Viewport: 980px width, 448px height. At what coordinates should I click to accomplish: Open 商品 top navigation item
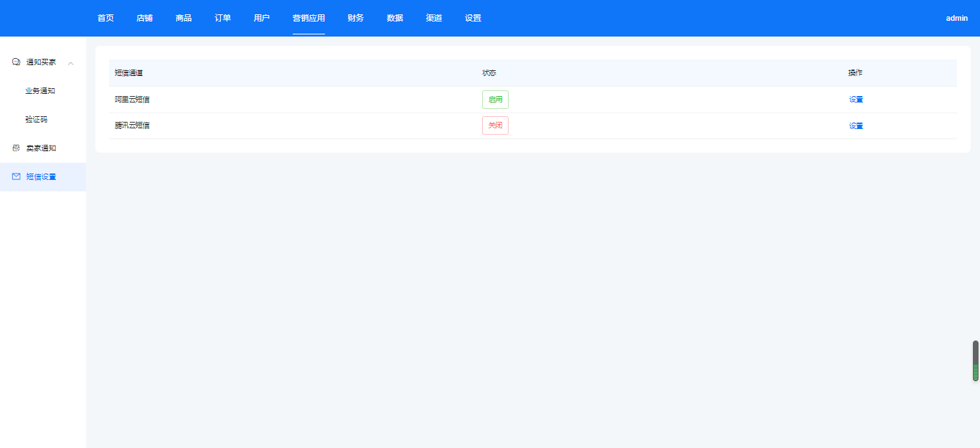[x=184, y=18]
